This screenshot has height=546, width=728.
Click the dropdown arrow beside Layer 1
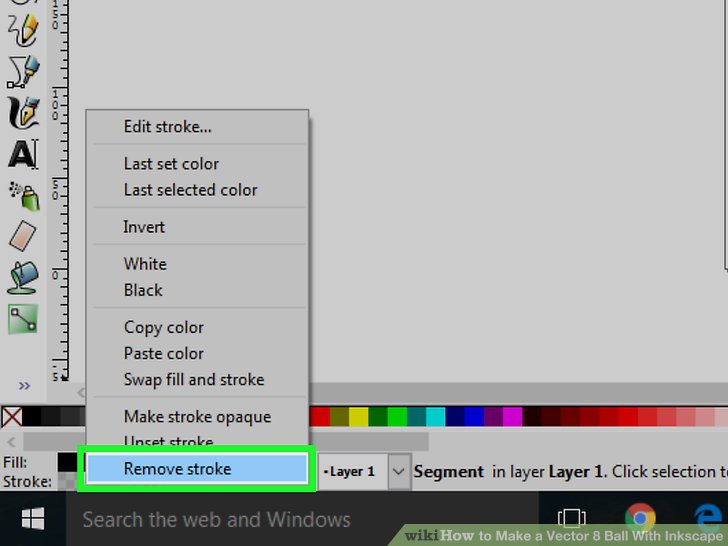tap(399, 472)
